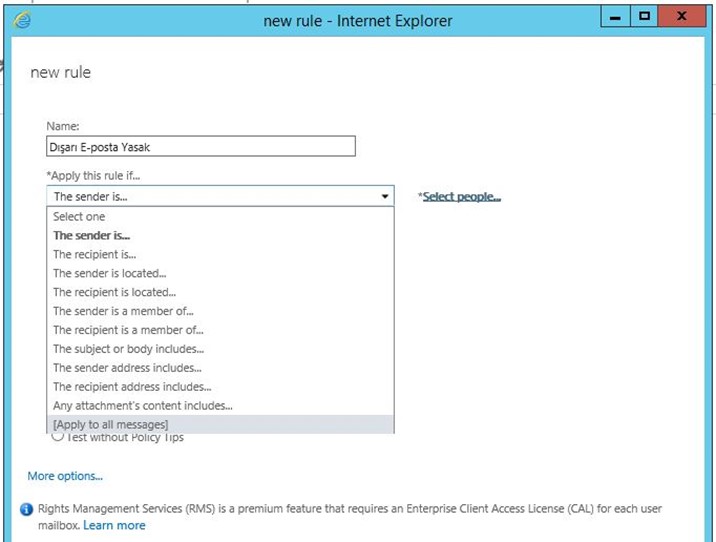
Task: Pick the bold 'The sender is...' option
Action: (x=220, y=236)
